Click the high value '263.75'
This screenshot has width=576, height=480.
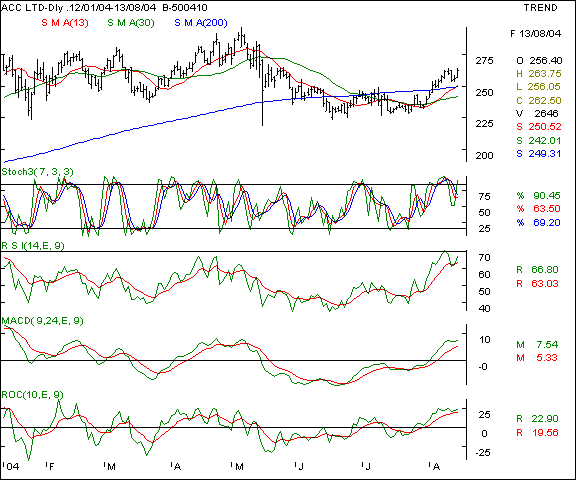click(545, 73)
